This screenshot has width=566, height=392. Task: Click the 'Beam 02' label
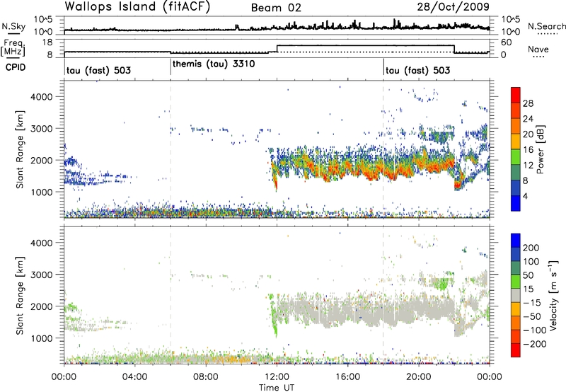tap(276, 8)
